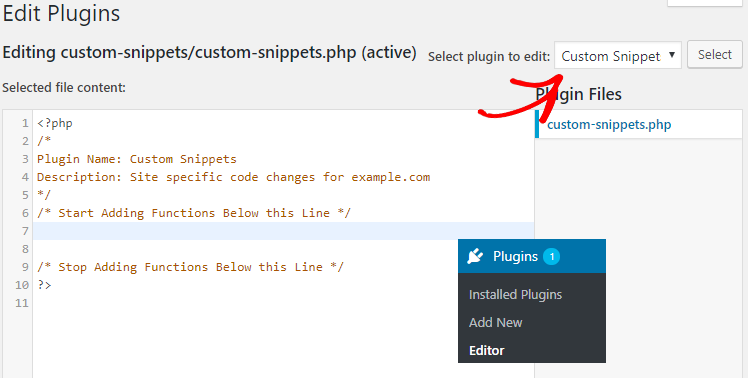Screen dimensions: 748x378
Task: Open the plugin Editor menu item
Action: pyautogui.click(x=487, y=350)
